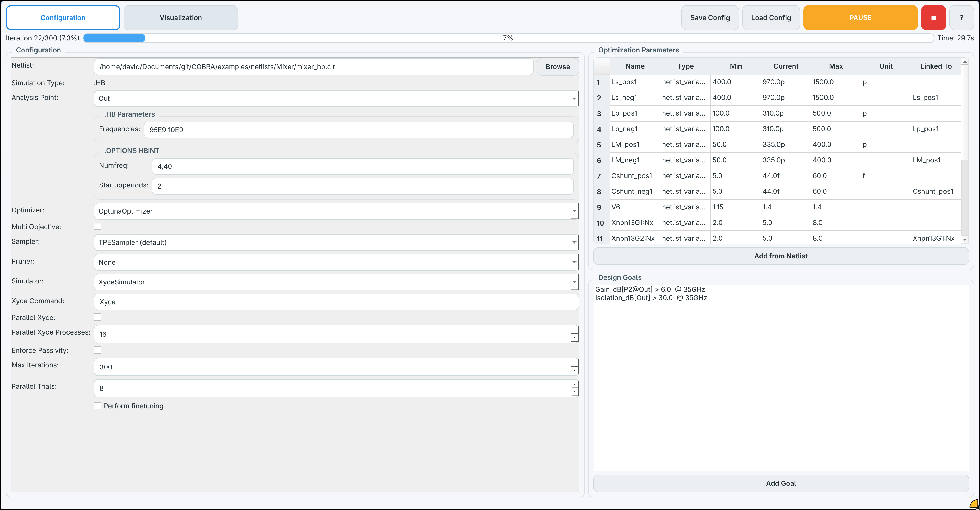The height and width of the screenshot is (510, 980).
Task: Expand the Sampler dropdown
Action: click(x=336, y=242)
